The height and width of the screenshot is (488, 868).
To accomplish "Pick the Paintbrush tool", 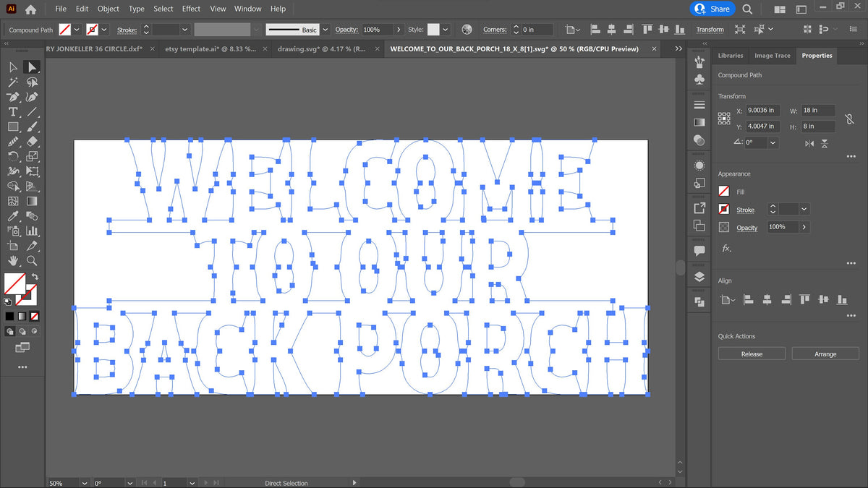I will (32, 127).
